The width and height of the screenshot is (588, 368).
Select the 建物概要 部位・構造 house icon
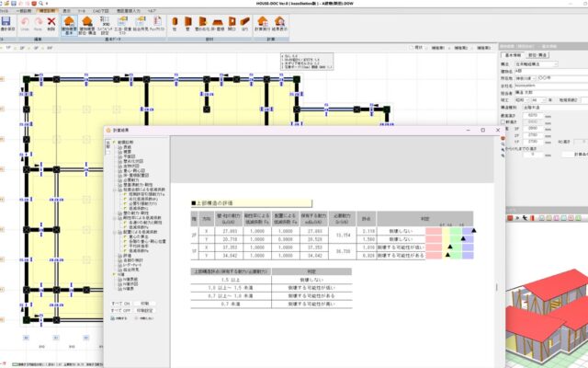pyautogui.click(x=87, y=21)
